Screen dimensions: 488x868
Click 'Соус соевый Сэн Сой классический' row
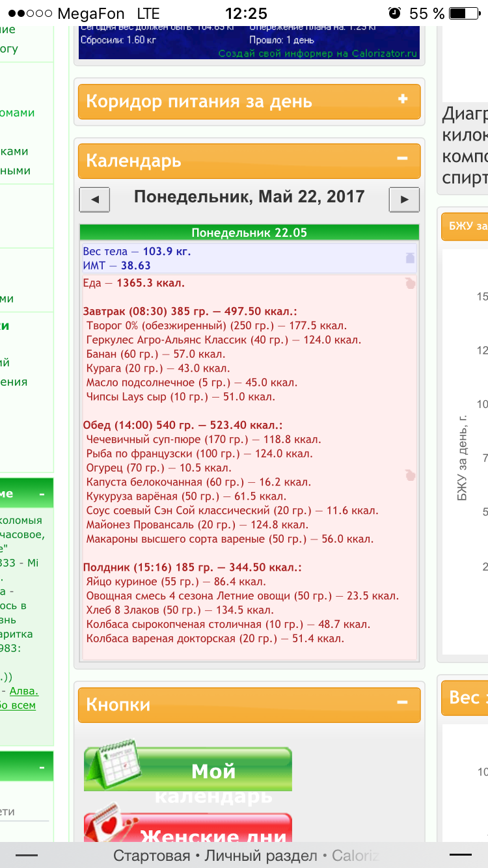(x=232, y=511)
